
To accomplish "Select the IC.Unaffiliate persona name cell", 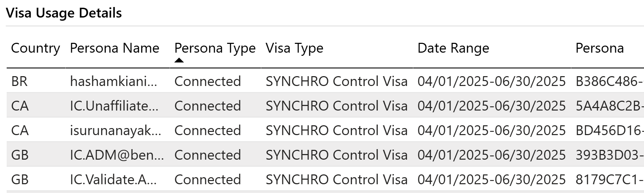I will click(114, 106).
